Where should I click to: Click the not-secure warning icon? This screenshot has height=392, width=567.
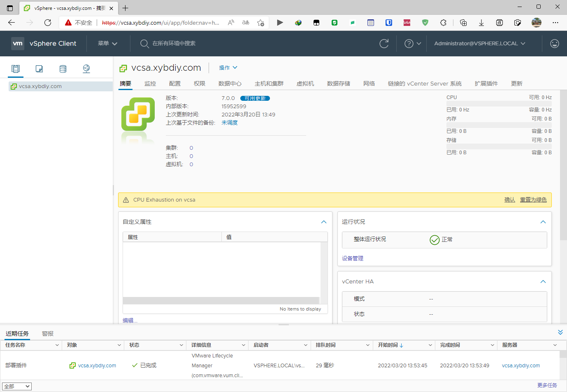coord(68,23)
